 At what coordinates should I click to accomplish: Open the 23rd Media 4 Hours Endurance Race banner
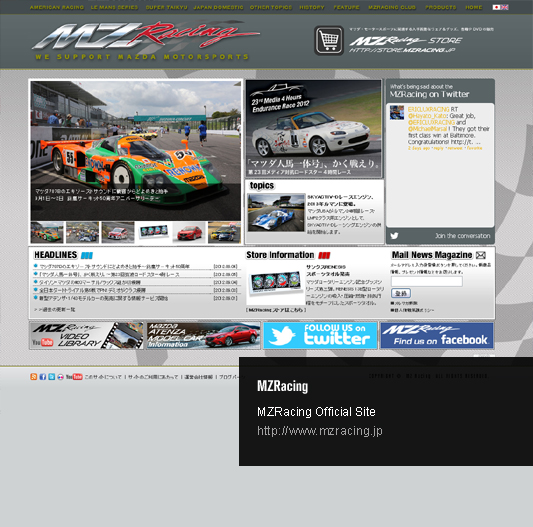click(x=314, y=129)
